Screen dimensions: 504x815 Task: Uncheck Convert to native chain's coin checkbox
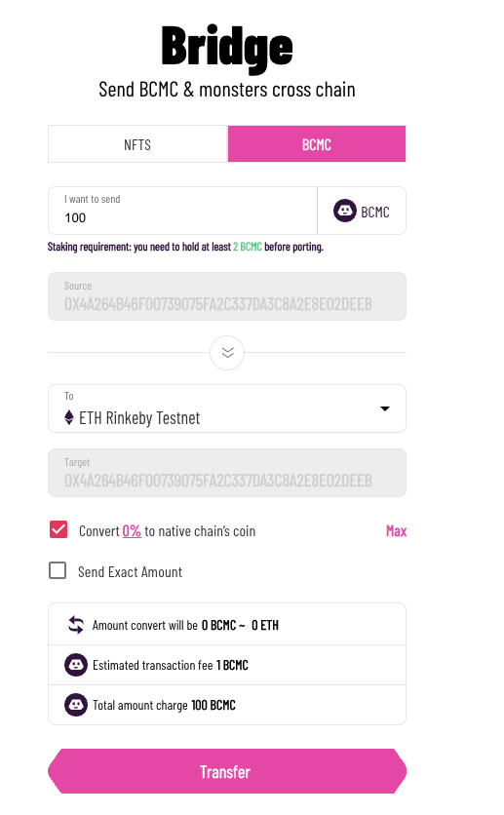click(x=58, y=529)
